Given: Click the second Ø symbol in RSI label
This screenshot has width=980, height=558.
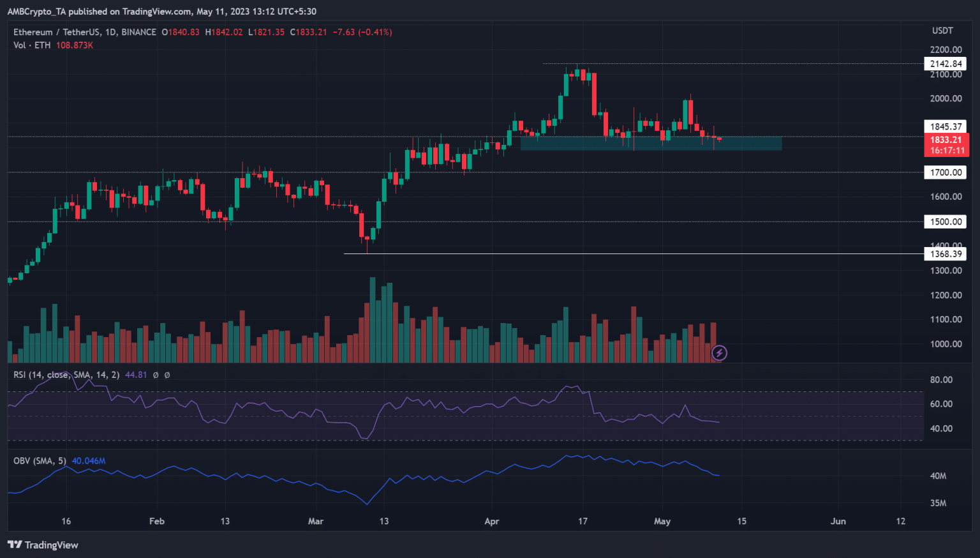Looking at the screenshot, I should coord(167,375).
